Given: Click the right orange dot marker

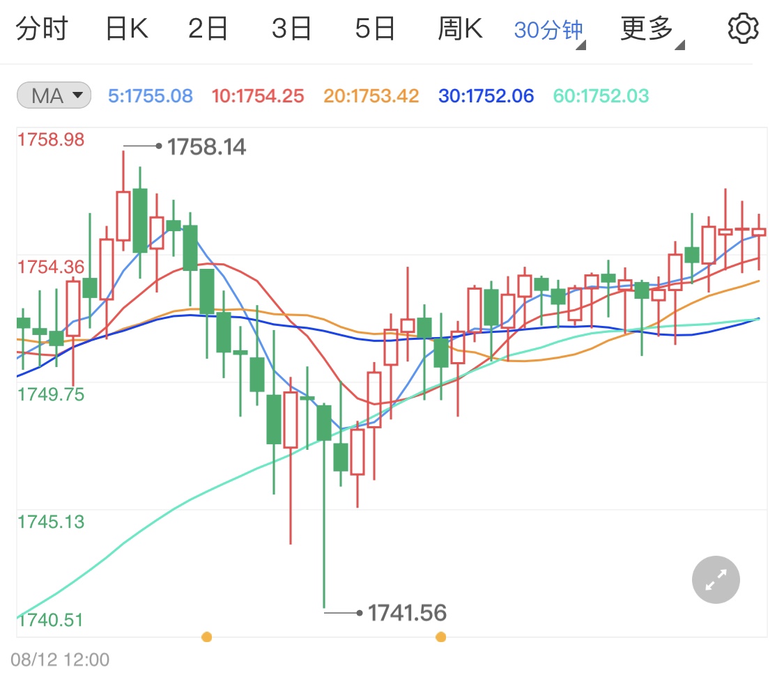Looking at the screenshot, I should [x=440, y=636].
